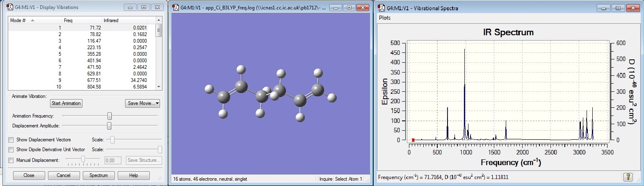Select mode 4 with frequency 223.15
This screenshot has height=186, width=644.
pyautogui.click(x=82, y=48)
